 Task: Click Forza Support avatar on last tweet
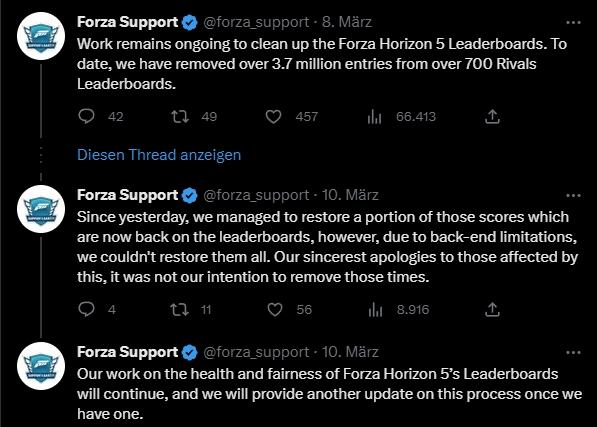pos(41,366)
